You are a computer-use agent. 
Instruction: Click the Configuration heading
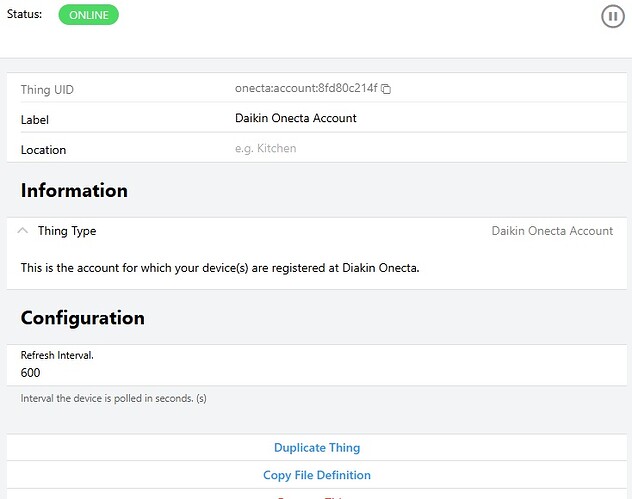coord(83,318)
